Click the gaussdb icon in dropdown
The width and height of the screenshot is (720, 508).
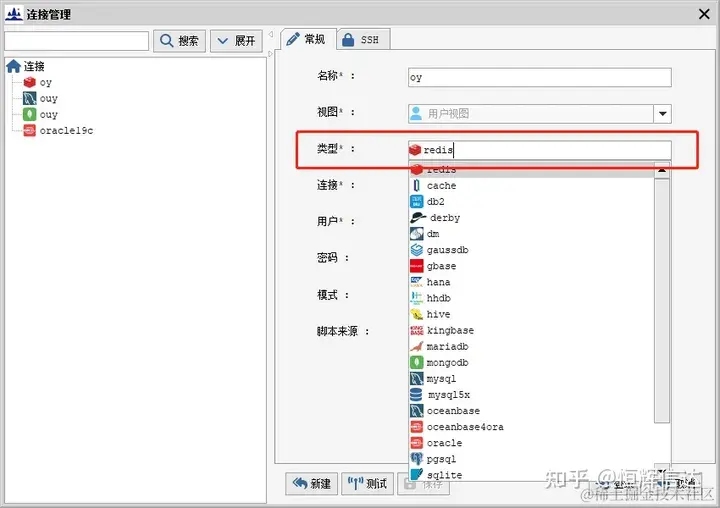point(416,250)
